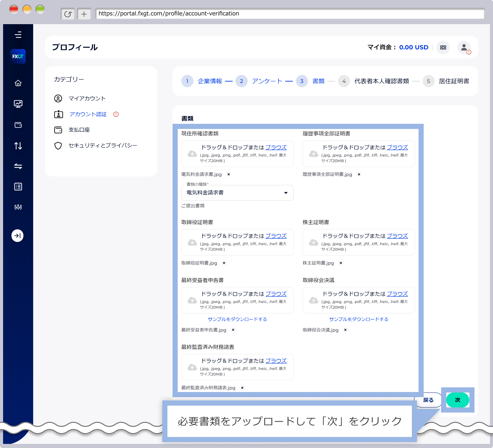Click the FXGT logo in sidebar
Screen dimensions: 493x448
(x=18, y=57)
